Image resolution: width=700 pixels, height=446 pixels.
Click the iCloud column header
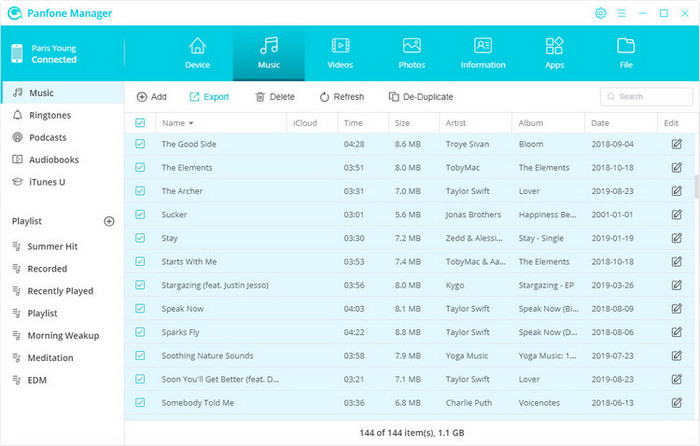[x=312, y=123]
